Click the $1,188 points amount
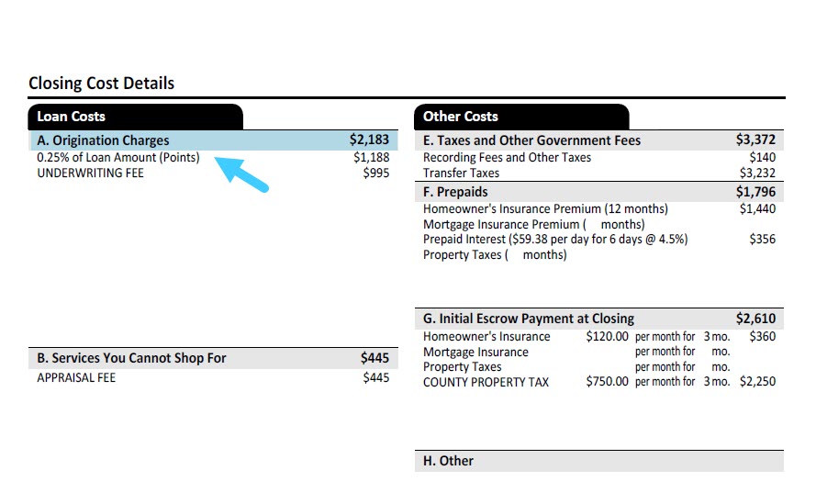816x504 pixels. pos(372,157)
